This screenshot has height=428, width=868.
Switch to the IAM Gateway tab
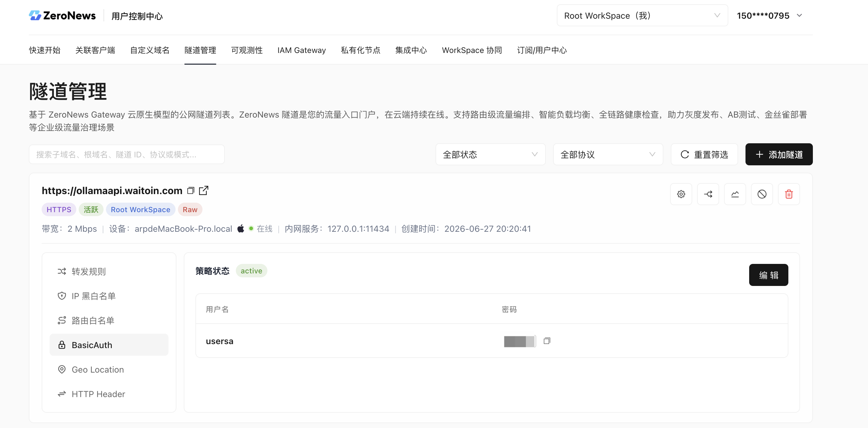click(302, 50)
